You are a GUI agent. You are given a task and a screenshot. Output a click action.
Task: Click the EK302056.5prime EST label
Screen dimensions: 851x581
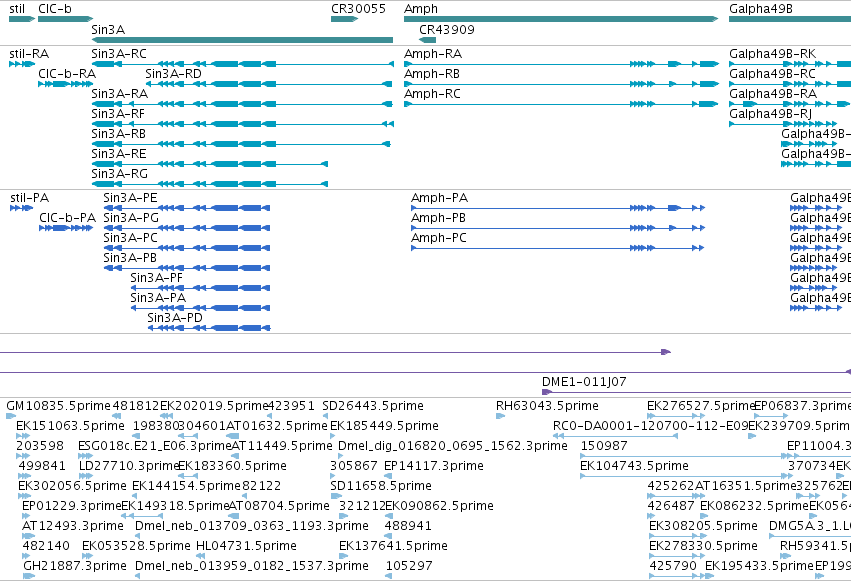coord(72,486)
